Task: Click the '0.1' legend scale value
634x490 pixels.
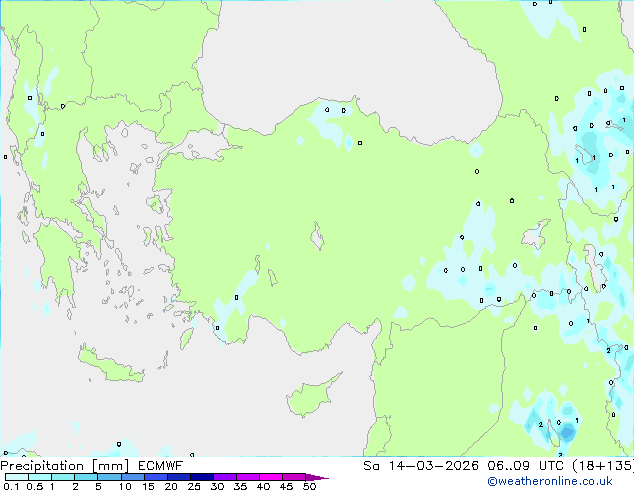Action: (x=11, y=486)
